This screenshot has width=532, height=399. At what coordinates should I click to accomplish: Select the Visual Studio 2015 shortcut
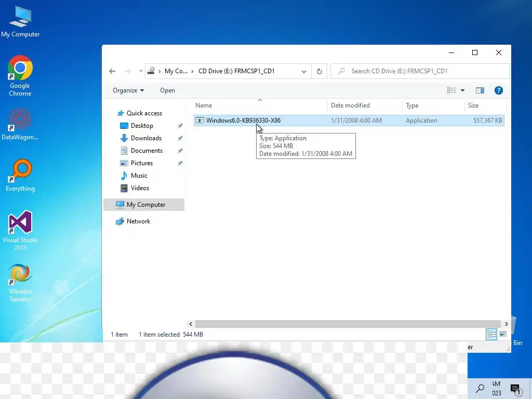pyautogui.click(x=20, y=231)
